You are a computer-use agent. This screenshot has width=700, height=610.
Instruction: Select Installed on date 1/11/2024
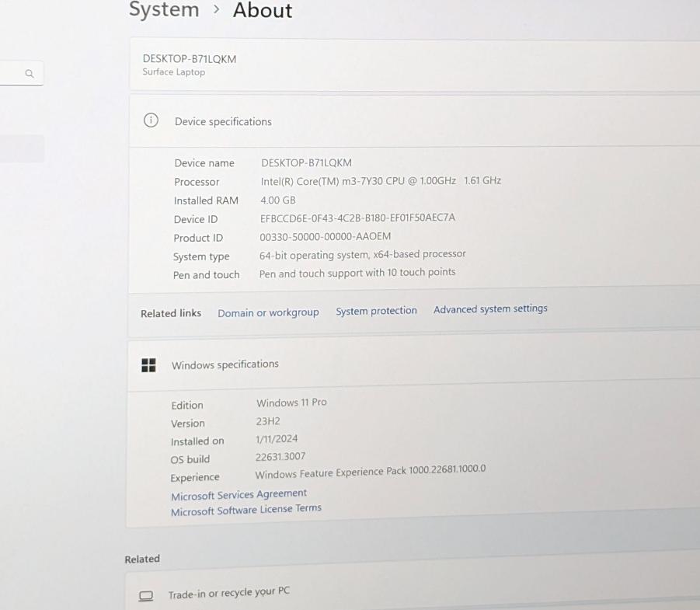tap(277, 439)
